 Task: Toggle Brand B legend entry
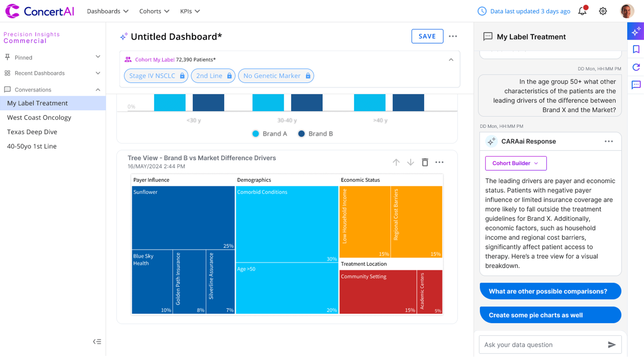point(316,134)
